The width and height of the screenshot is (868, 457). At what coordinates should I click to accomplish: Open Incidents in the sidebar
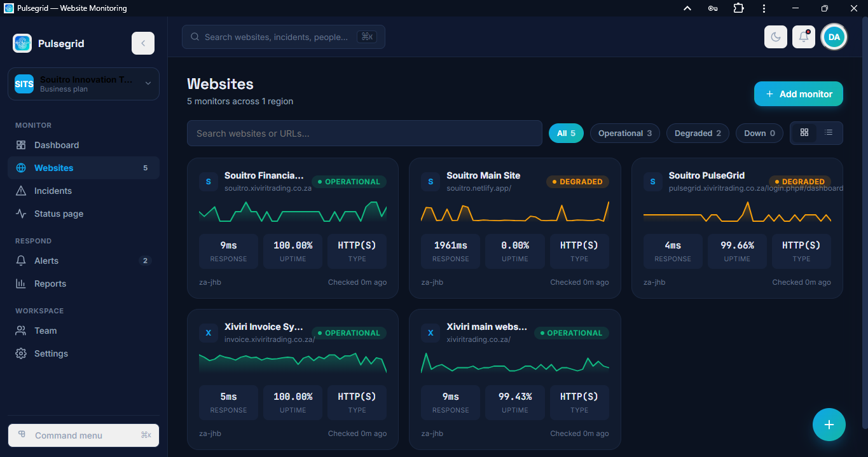point(83,191)
